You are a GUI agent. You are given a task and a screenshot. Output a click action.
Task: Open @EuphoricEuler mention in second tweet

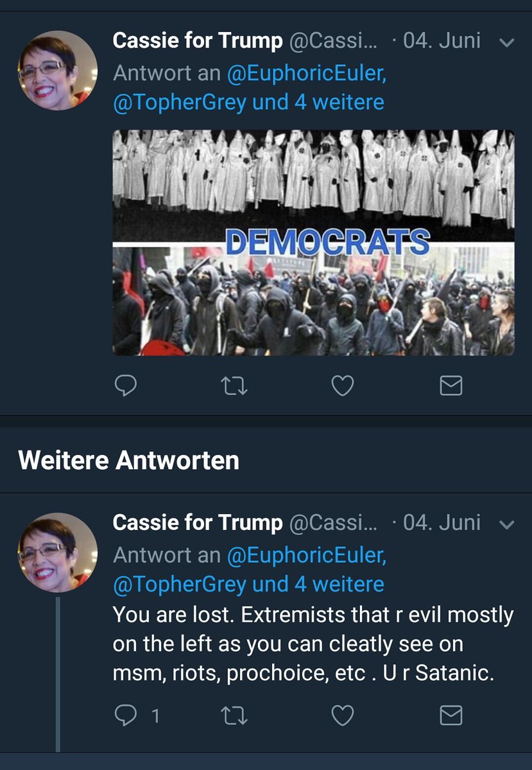pyautogui.click(x=306, y=554)
